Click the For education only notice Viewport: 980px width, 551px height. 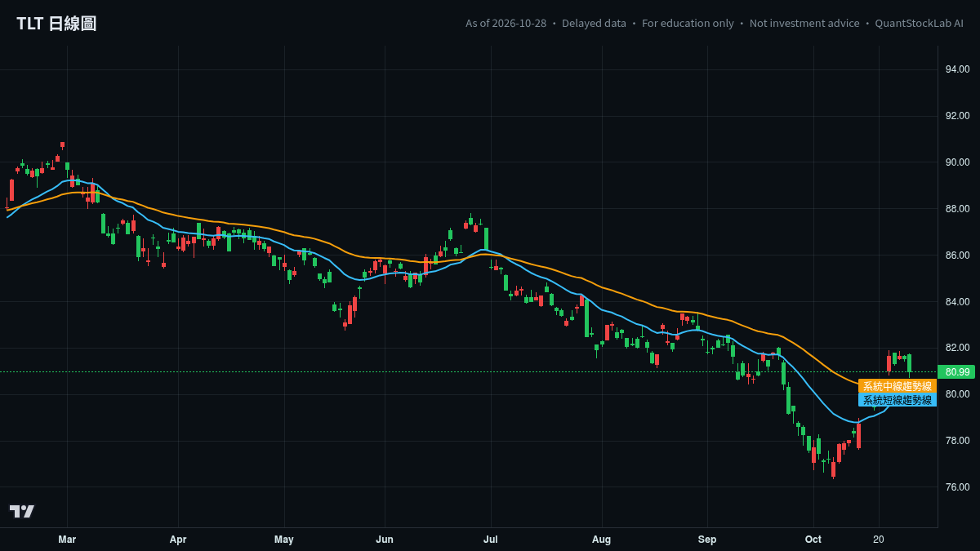[688, 24]
